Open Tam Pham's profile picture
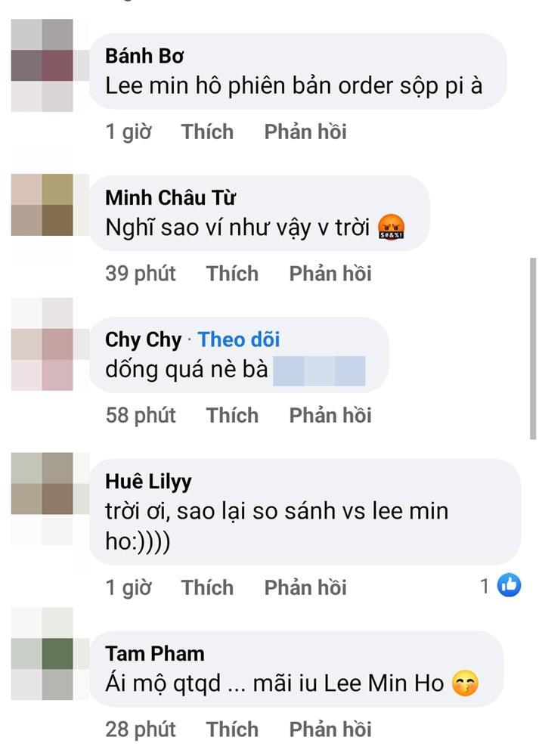 coord(42,658)
